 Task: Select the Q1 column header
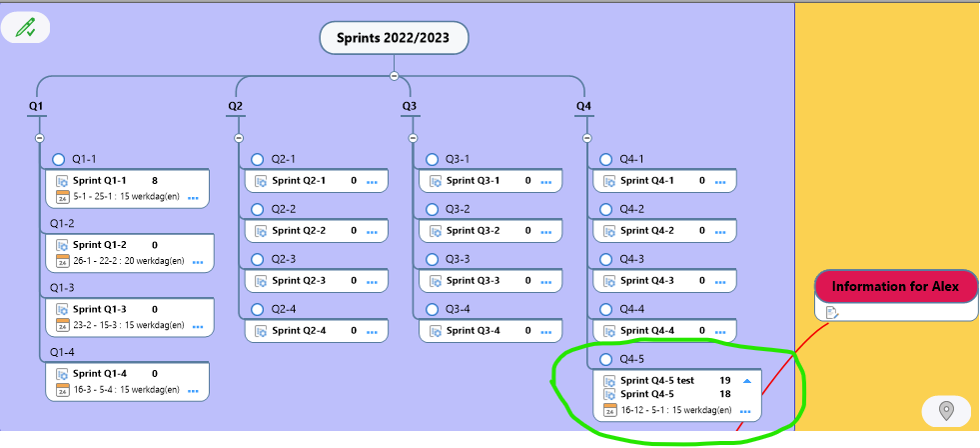tap(36, 106)
